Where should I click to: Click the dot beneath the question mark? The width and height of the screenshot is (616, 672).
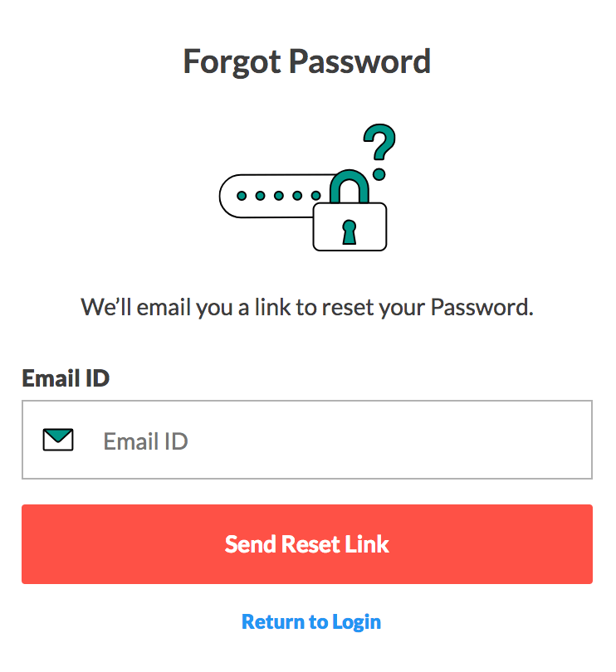click(379, 174)
